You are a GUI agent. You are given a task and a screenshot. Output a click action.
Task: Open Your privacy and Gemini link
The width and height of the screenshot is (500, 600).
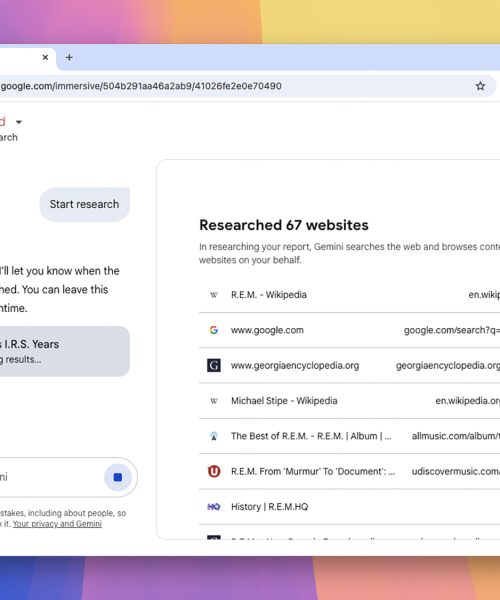(57, 524)
